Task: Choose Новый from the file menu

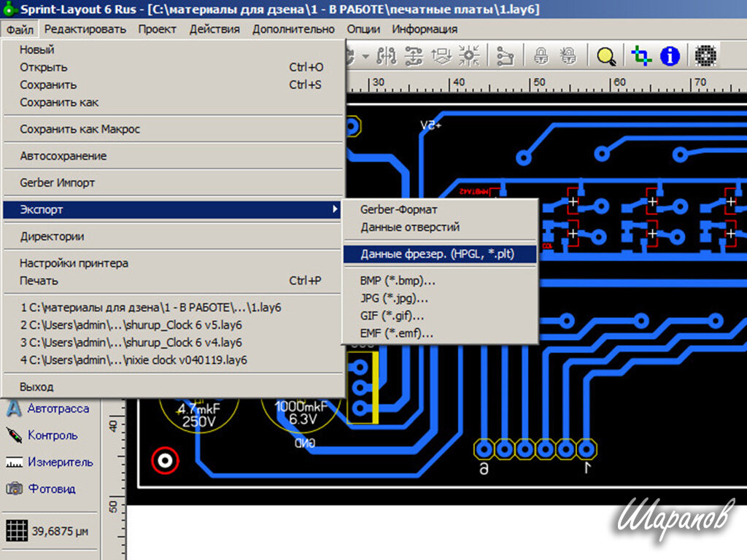Action: (173, 50)
